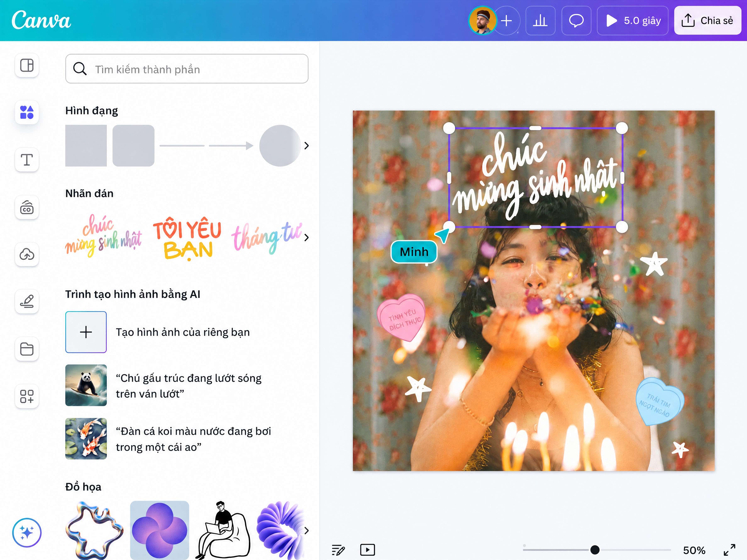Viewport: 747px width, 560px height.
Task: Click the zoom slider handle
Action: tap(595, 550)
